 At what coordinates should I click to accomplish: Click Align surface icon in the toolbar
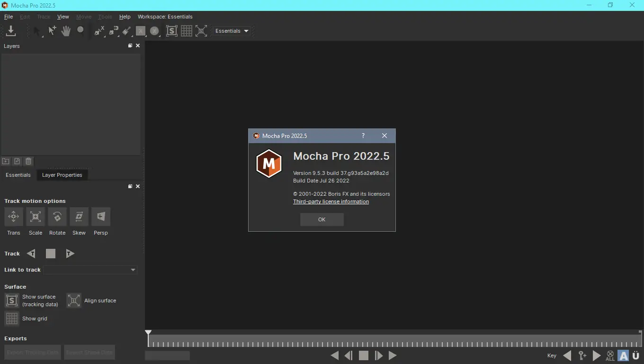(201, 31)
